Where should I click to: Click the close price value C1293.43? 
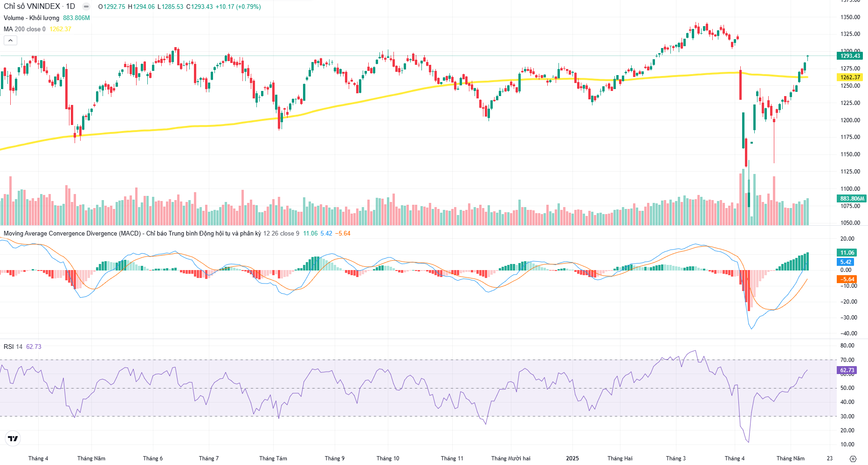pos(200,7)
